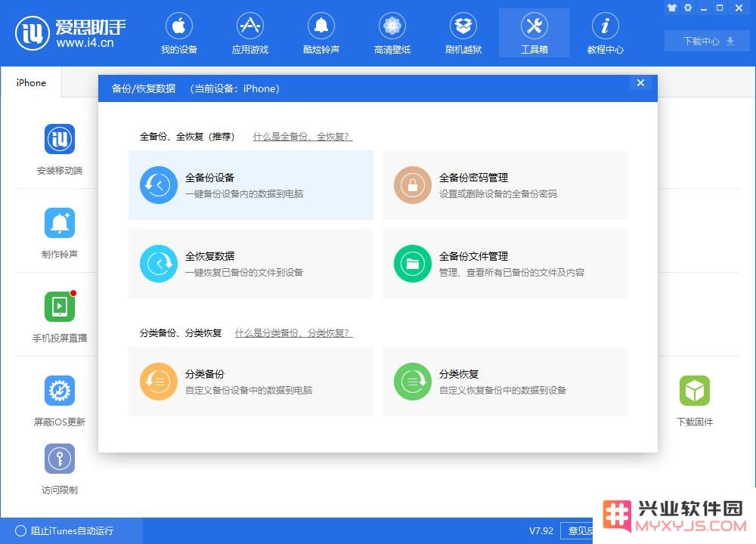756x544 pixels.
Task: Open 教程中心 tutorial center
Action: [x=605, y=33]
